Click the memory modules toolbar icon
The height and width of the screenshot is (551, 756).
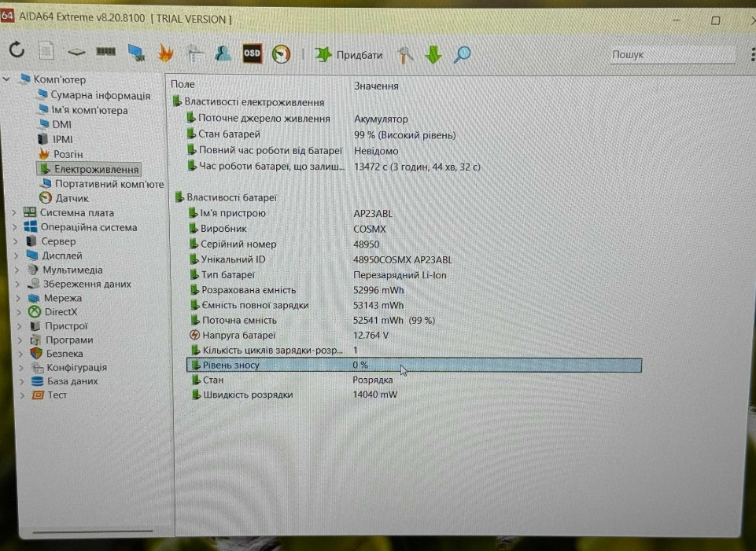(x=107, y=53)
